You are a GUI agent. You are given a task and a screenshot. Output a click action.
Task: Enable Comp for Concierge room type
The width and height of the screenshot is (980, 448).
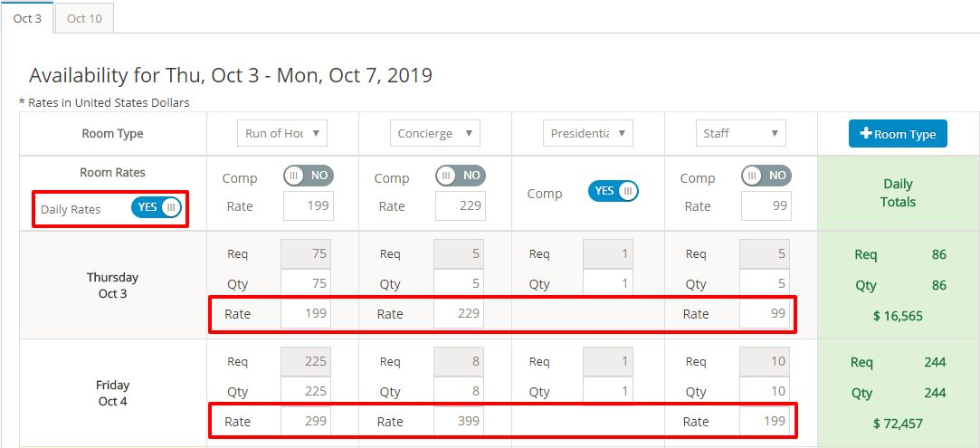click(x=460, y=176)
